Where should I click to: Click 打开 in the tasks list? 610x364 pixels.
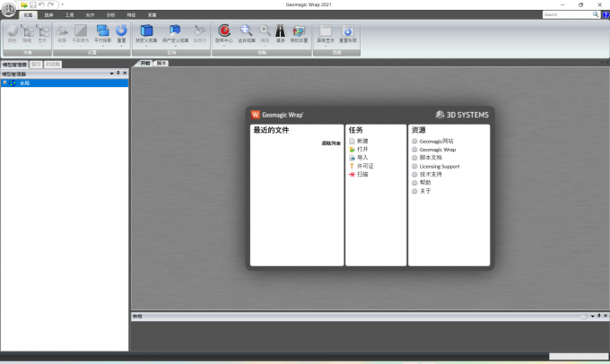click(362, 150)
